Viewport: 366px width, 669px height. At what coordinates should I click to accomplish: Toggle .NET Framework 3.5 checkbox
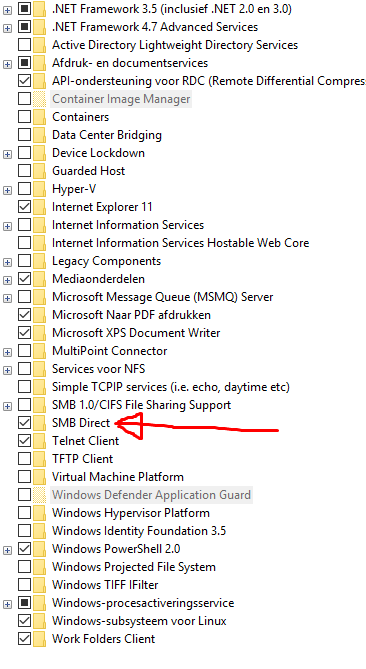click(25, 9)
